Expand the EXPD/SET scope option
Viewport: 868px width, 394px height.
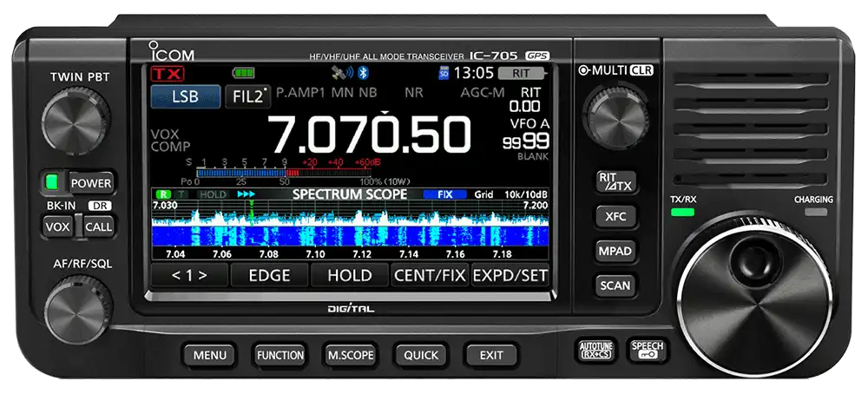click(510, 275)
